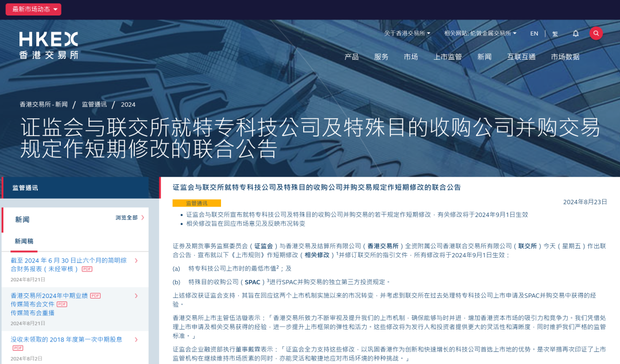Click arrow beside 简明综合财务报表 news item
Viewport: 620px width, 364px height.
[136, 260]
